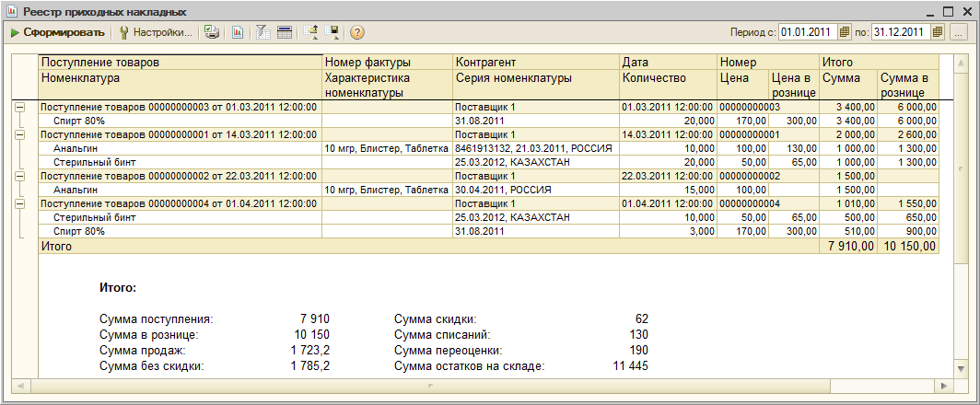
Task: Click the Характеристика номенклатуры column header
Action: pyautogui.click(x=388, y=85)
